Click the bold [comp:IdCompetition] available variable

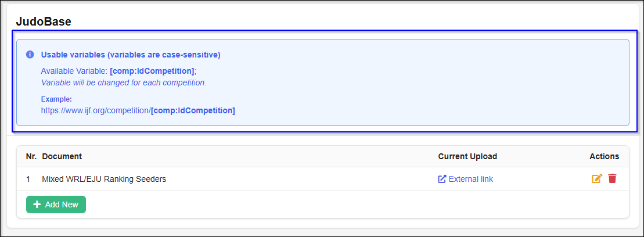point(152,71)
